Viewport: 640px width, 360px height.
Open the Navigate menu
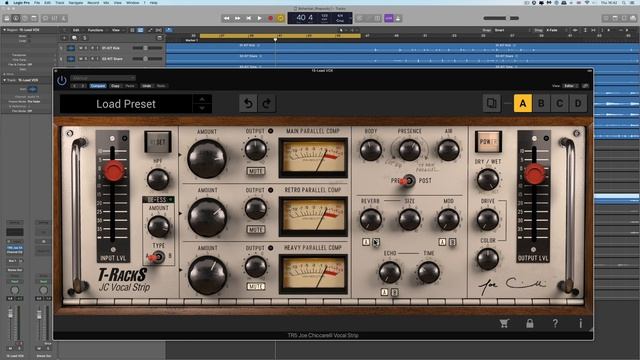pos(76,2)
